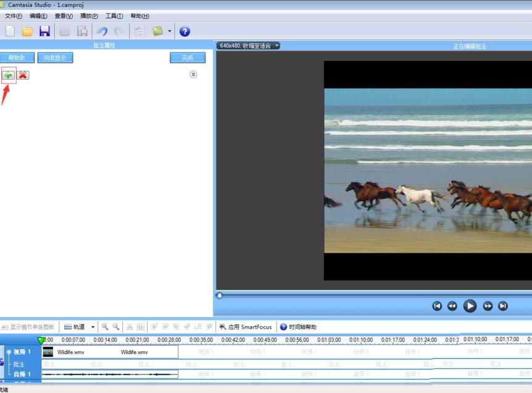Jump to timeline start with the previous button
This screenshot has height=393, width=532.
point(438,305)
